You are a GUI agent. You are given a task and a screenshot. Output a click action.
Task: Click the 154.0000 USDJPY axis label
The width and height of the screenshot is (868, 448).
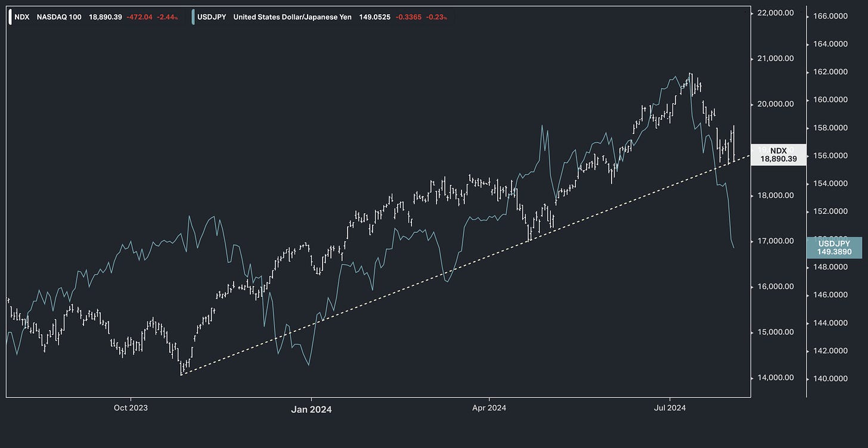830,183
